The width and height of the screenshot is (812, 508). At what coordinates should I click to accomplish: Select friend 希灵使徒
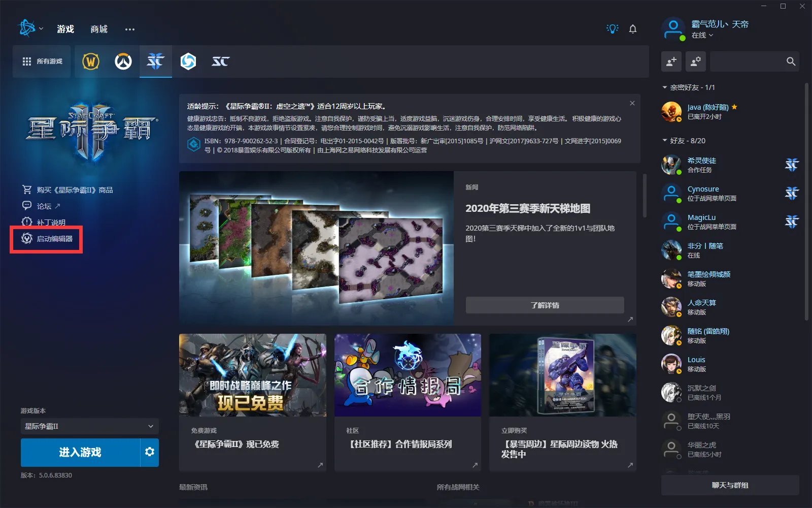[729, 165]
